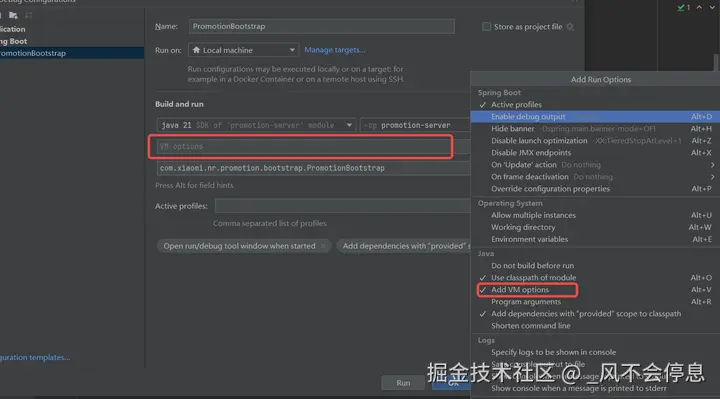The width and height of the screenshot is (720, 399).
Task: Open the configuration templates link
Action: [35, 357]
